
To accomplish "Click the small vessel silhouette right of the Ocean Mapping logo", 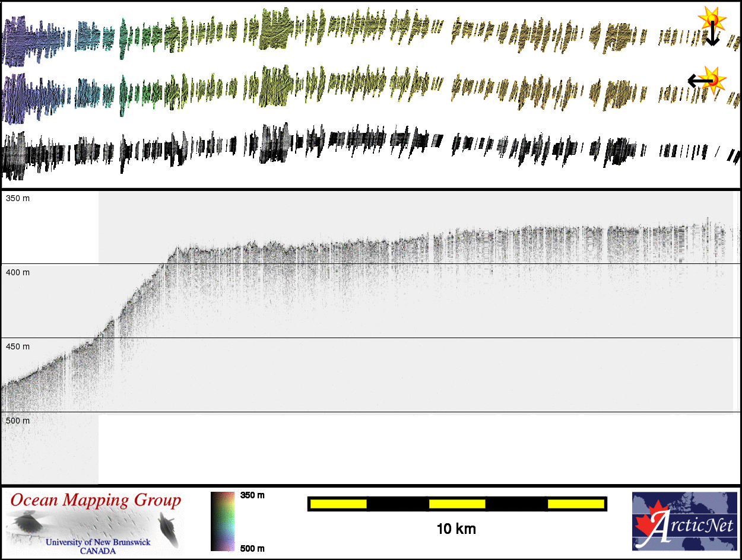I will point(169,529).
